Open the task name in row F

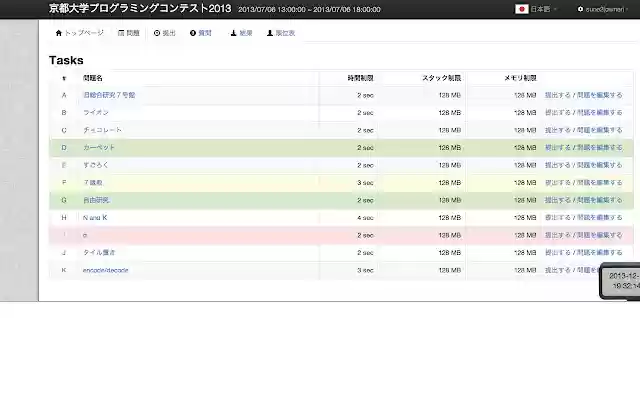tap(93, 183)
